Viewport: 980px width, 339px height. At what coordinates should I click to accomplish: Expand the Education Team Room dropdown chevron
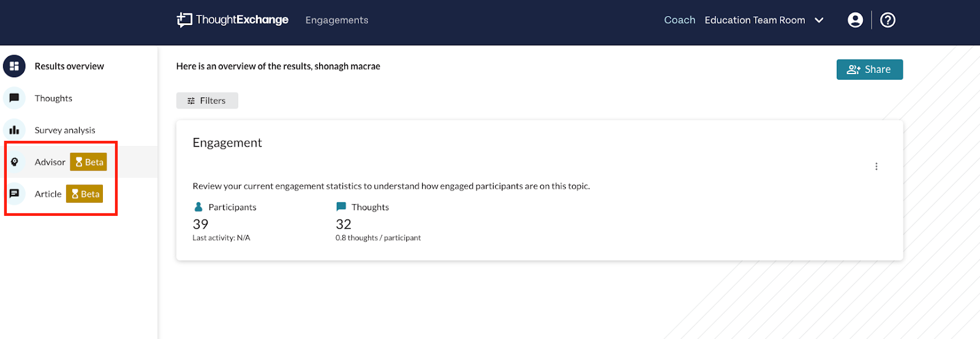[819, 20]
